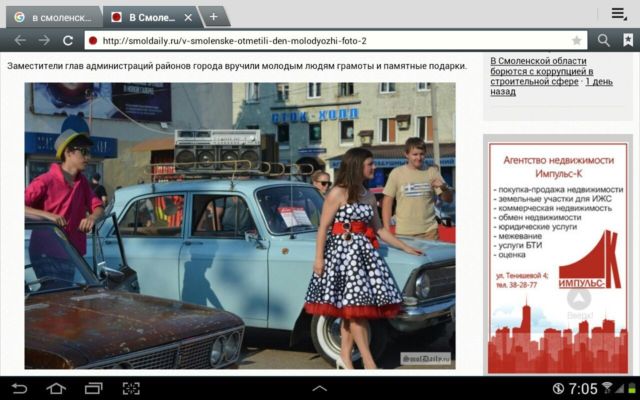Open the bookmarks list icon
The height and width of the screenshot is (400, 640).
(x=628, y=40)
